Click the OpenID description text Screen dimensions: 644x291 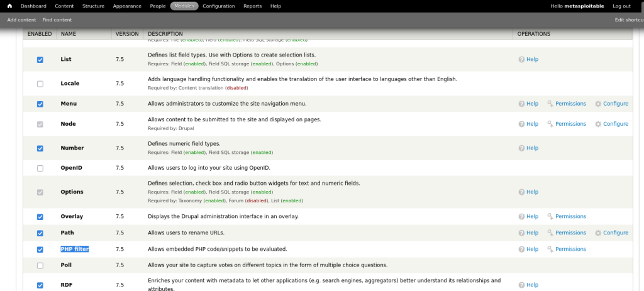click(x=209, y=168)
